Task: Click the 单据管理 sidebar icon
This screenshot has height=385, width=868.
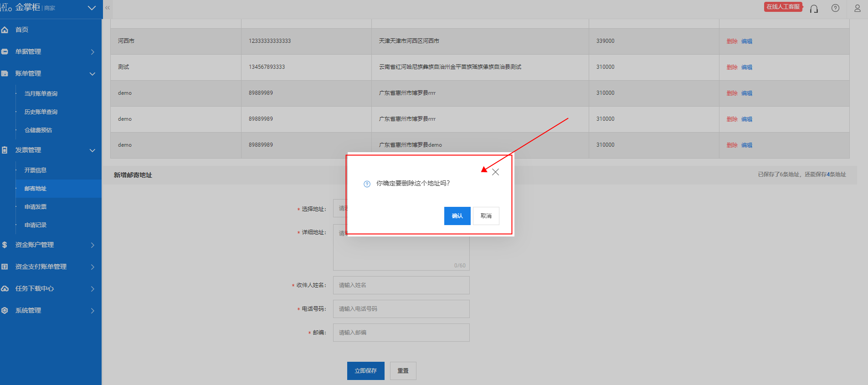Action: 5,51
